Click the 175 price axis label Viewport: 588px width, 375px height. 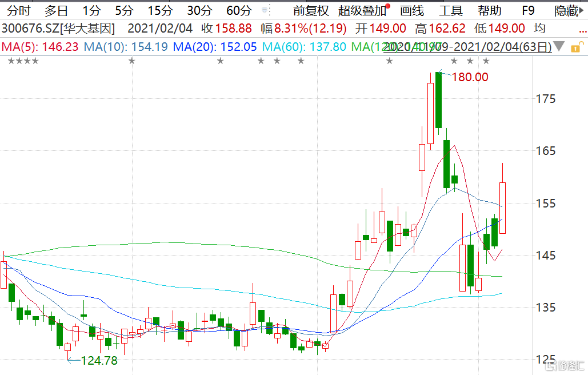click(x=546, y=99)
